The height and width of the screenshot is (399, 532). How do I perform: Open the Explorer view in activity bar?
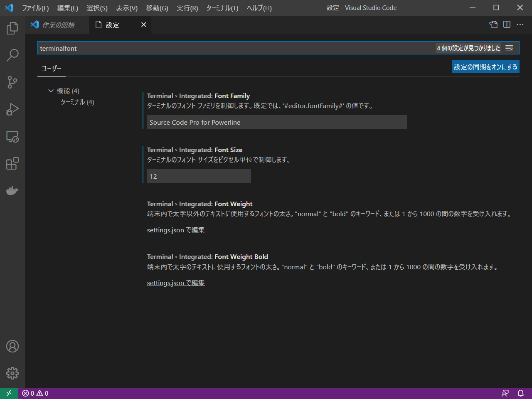tap(12, 28)
